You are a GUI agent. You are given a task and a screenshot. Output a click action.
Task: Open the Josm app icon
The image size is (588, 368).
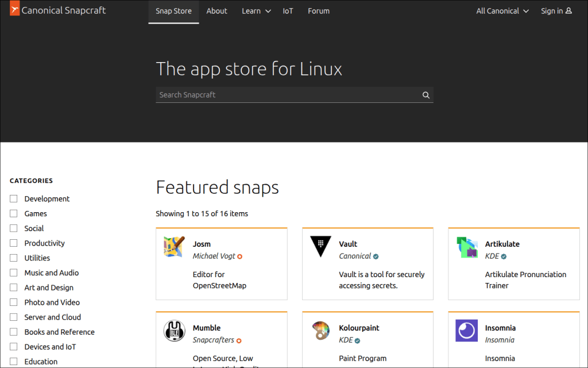tap(174, 247)
